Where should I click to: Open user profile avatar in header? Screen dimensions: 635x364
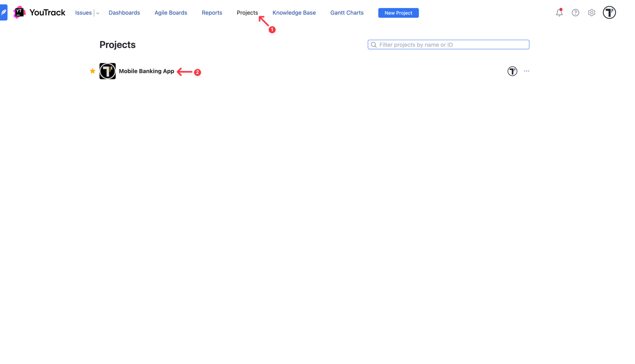609,13
